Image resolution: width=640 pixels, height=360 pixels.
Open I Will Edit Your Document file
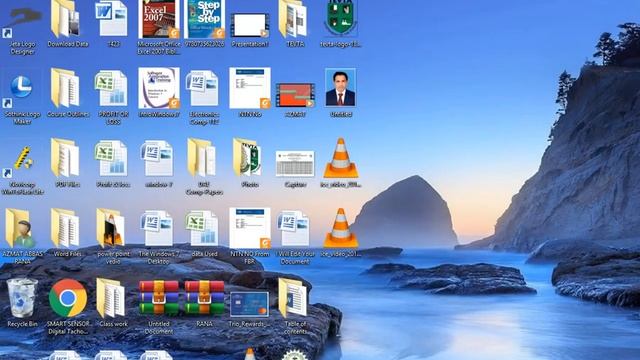pyautogui.click(x=295, y=237)
